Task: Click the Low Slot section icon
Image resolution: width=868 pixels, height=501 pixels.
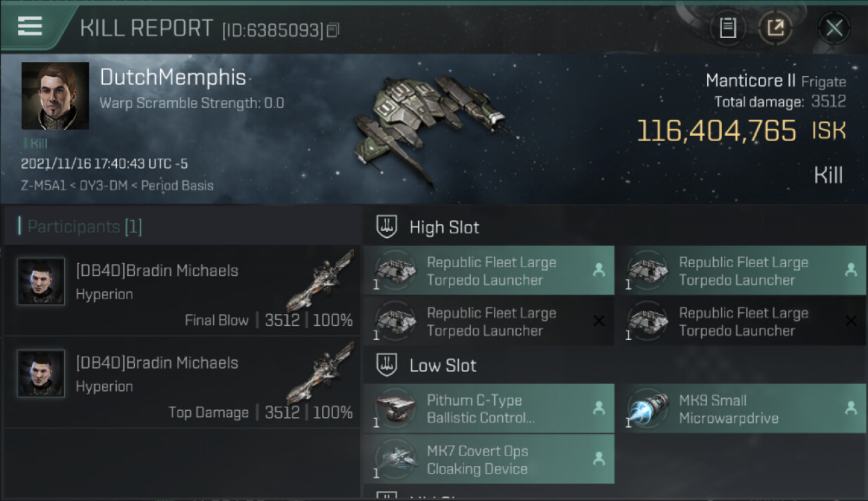Action: [x=387, y=365]
